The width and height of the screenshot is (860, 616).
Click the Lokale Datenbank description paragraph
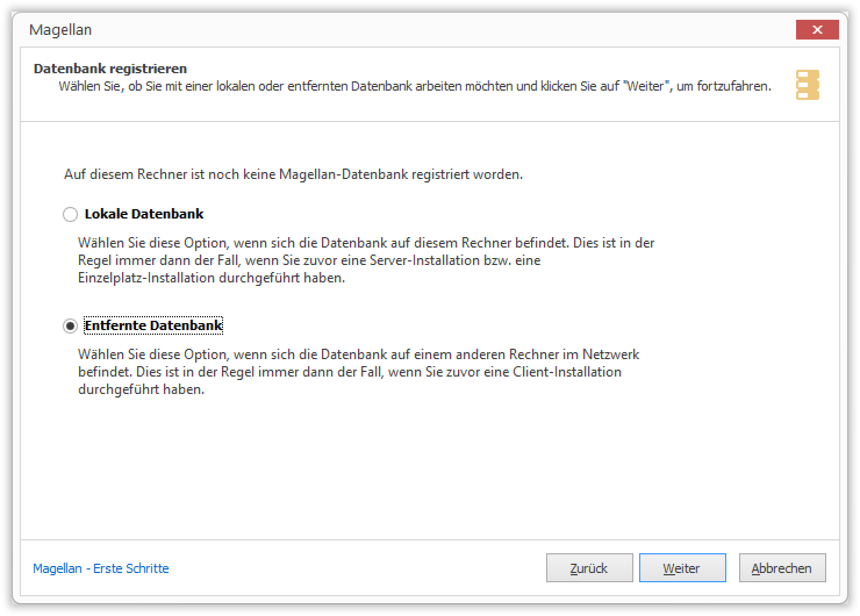pyautogui.click(x=366, y=260)
